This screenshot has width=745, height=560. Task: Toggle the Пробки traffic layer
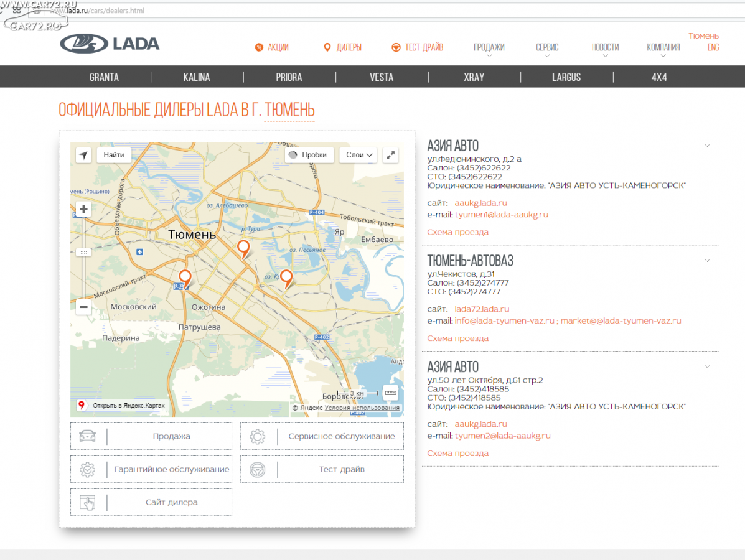point(309,155)
